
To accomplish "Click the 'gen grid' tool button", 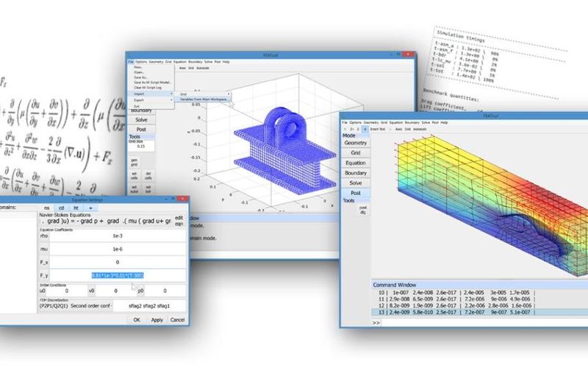I will click(135, 164).
